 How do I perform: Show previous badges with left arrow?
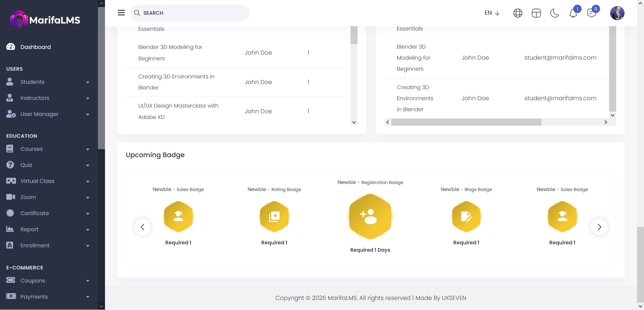pos(143,227)
